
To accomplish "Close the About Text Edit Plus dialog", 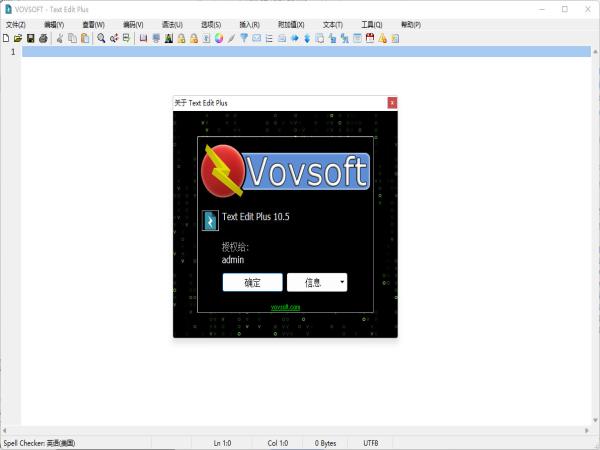I will point(392,103).
